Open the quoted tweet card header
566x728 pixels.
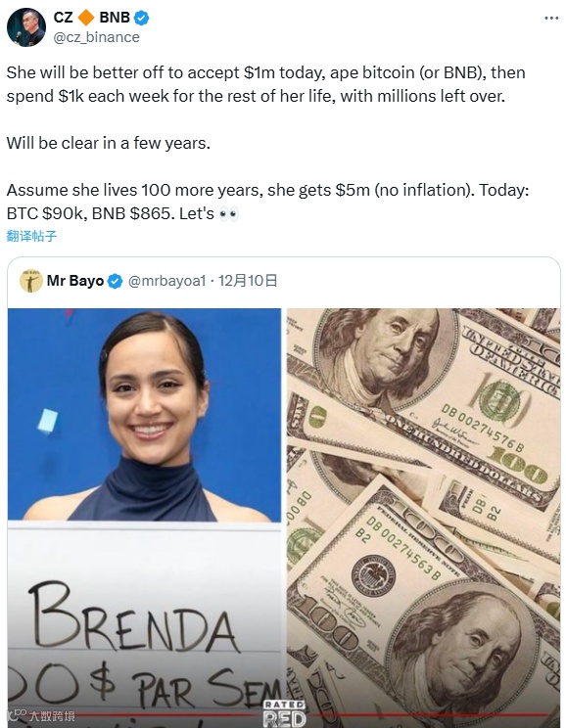[x=284, y=281]
